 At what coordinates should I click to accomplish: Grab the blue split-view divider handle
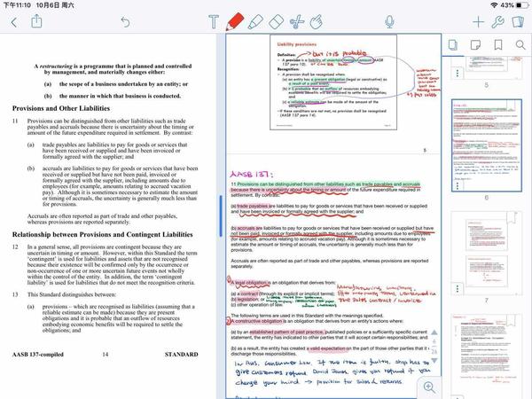point(221,215)
